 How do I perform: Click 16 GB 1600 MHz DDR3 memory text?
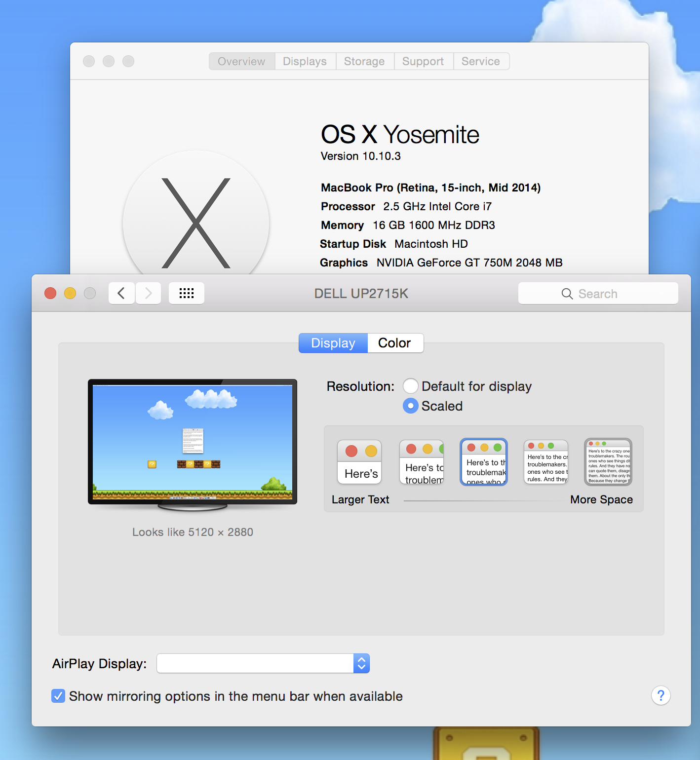click(x=434, y=225)
